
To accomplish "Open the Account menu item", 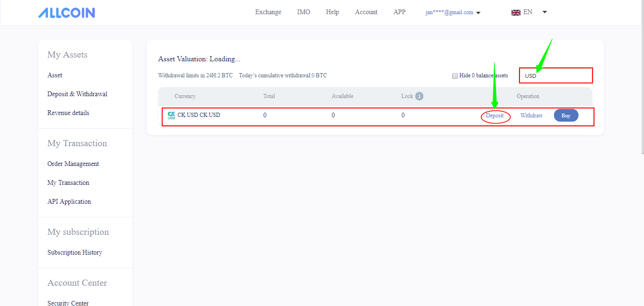I will (x=366, y=12).
